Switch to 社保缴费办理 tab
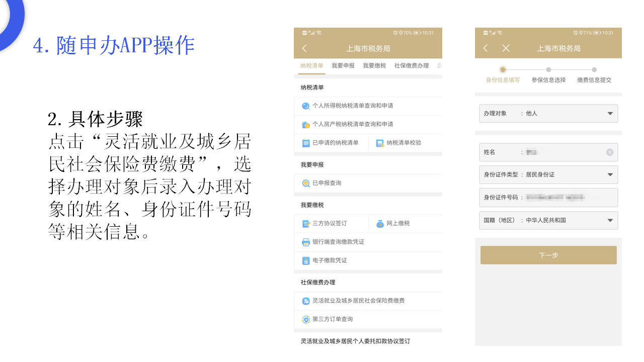 point(412,66)
